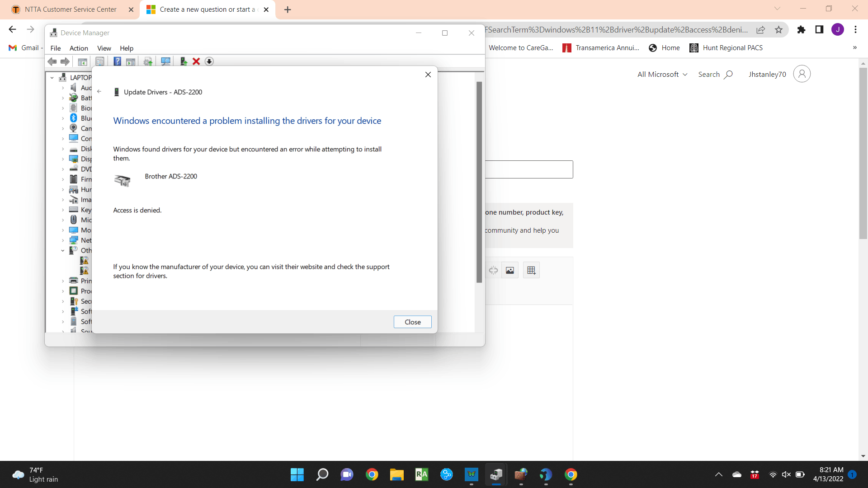The height and width of the screenshot is (488, 868).
Task: Click the browser page vertical scrollbar
Action: point(863,154)
